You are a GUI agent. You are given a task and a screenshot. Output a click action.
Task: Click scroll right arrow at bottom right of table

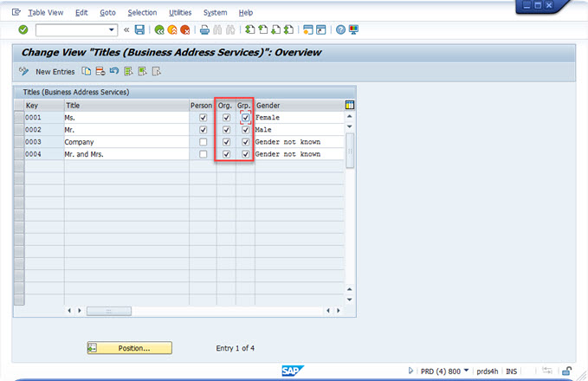[x=339, y=311]
